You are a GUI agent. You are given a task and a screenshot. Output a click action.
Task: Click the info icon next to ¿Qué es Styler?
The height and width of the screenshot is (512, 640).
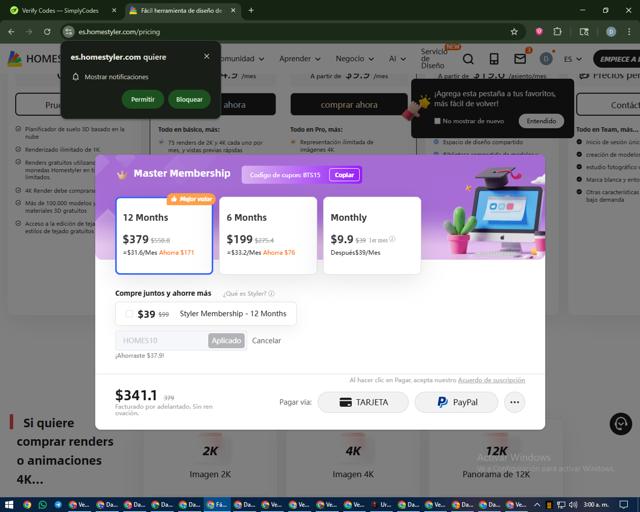(271, 294)
